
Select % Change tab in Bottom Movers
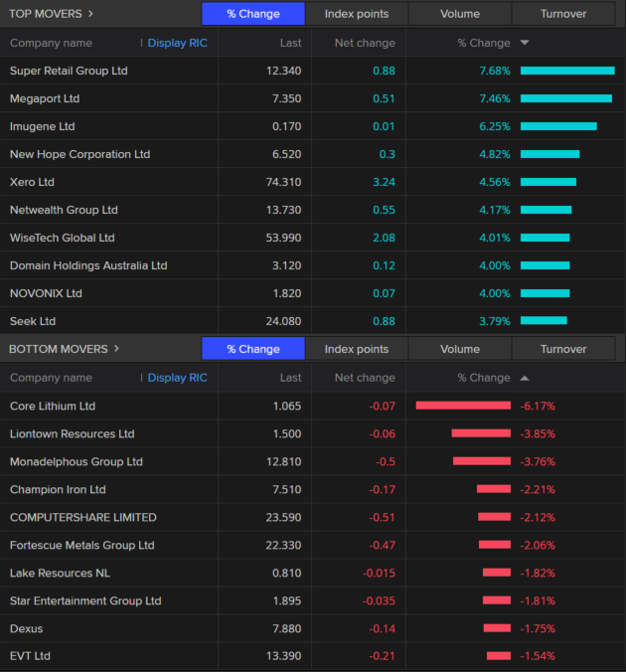tap(253, 349)
